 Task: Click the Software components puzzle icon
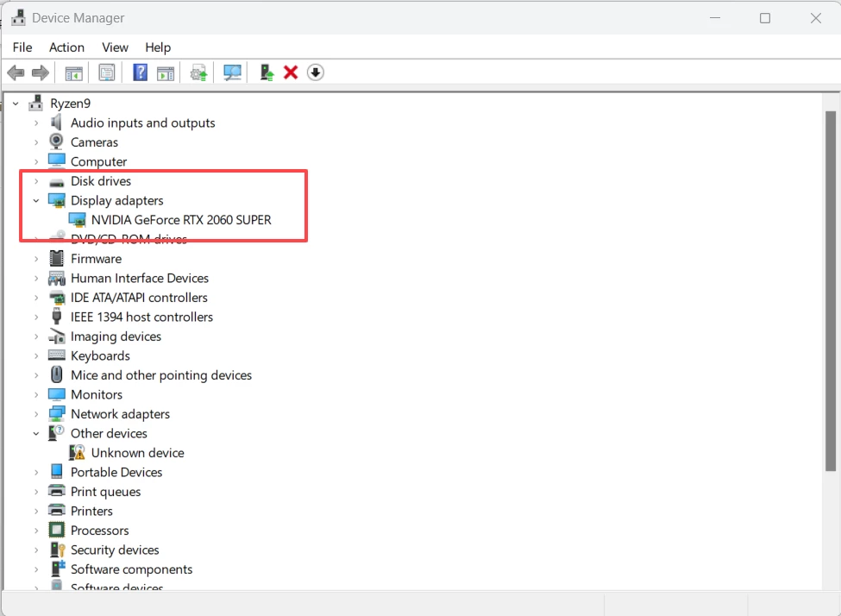pyautogui.click(x=57, y=569)
